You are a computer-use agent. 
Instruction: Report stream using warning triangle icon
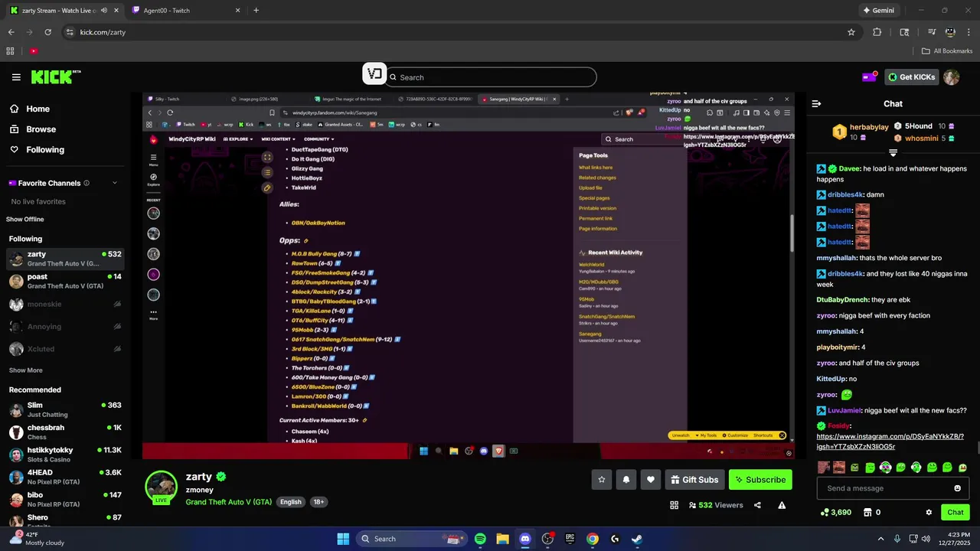point(782,505)
